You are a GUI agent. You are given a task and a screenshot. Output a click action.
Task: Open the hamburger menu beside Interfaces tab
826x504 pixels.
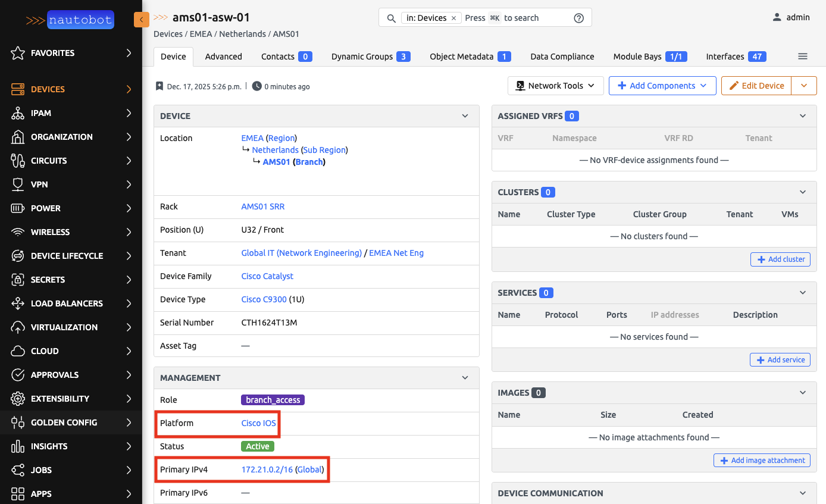(x=802, y=57)
